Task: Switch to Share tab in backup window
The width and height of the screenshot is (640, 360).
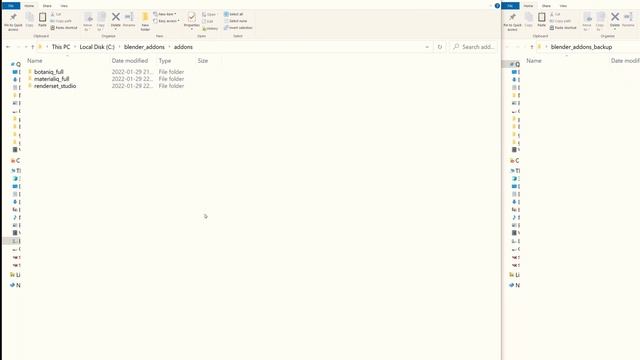Action: pos(546,6)
